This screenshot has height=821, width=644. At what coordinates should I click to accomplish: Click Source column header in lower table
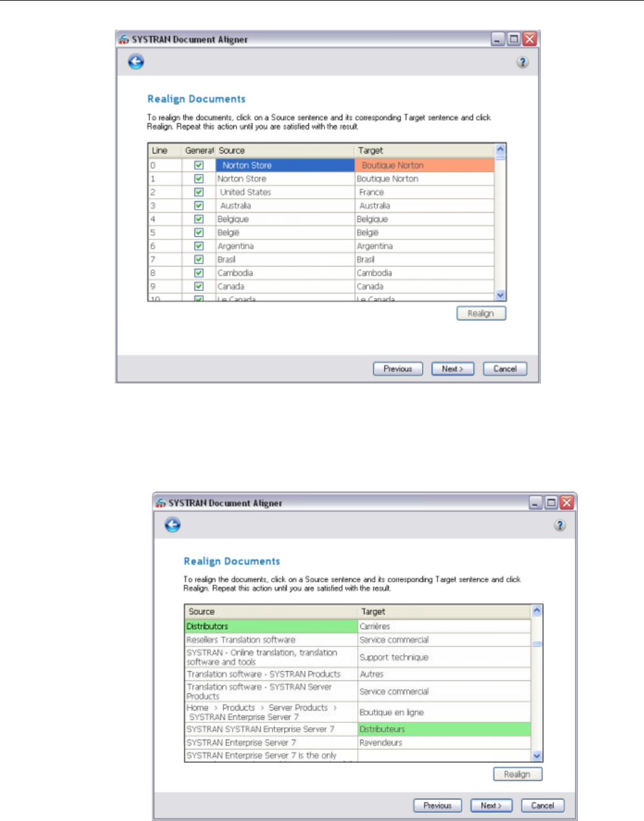click(x=271, y=612)
